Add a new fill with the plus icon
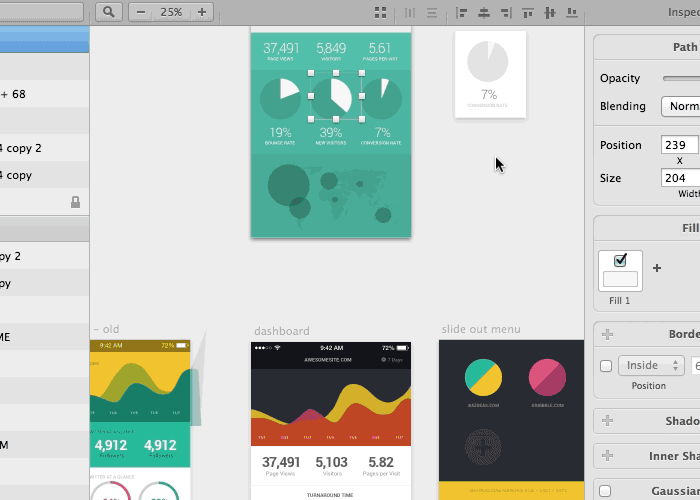This screenshot has width=700, height=500. 657,268
